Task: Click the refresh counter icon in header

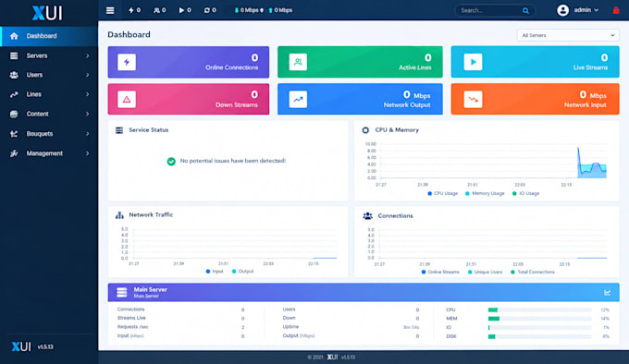Action: point(207,10)
